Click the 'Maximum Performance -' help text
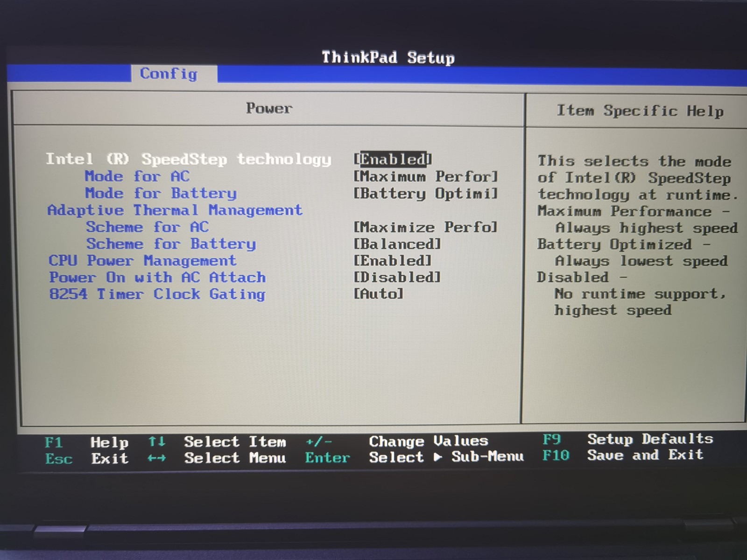Screen dimensions: 747x560 (634, 211)
